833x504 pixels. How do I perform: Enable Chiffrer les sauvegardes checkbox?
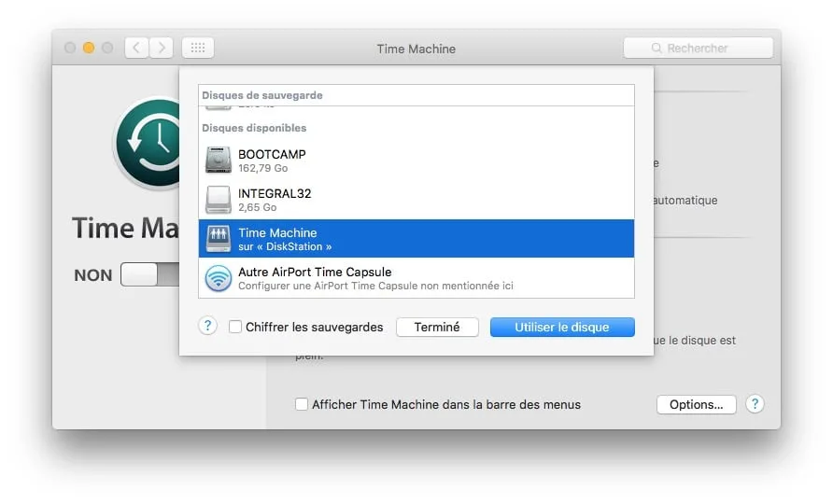[x=234, y=327]
